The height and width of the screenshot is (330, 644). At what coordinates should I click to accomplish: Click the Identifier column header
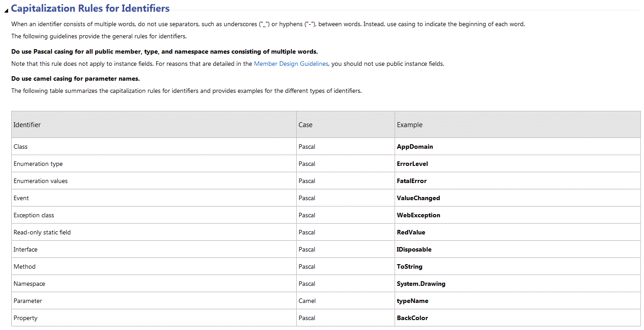pyautogui.click(x=27, y=125)
